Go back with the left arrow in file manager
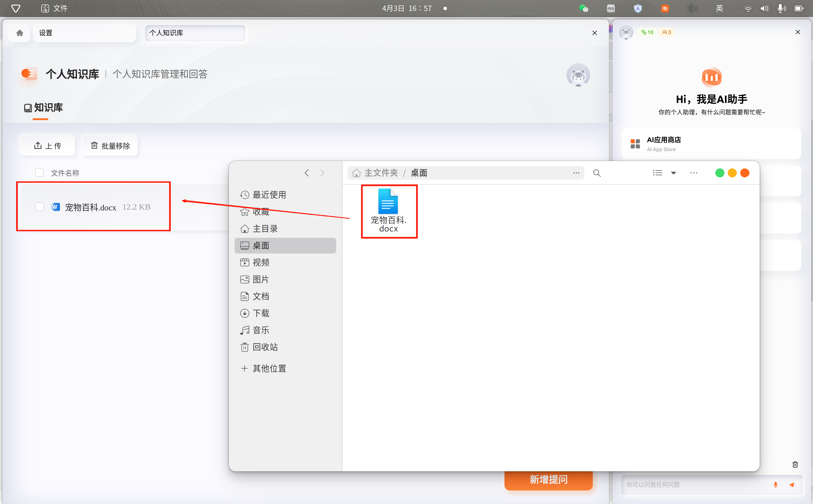This screenshot has height=504, width=813. click(x=307, y=173)
